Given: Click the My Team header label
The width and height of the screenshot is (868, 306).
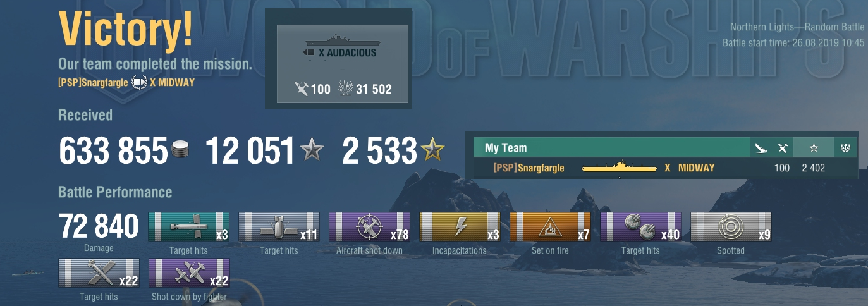Looking at the screenshot, I should point(506,148).
